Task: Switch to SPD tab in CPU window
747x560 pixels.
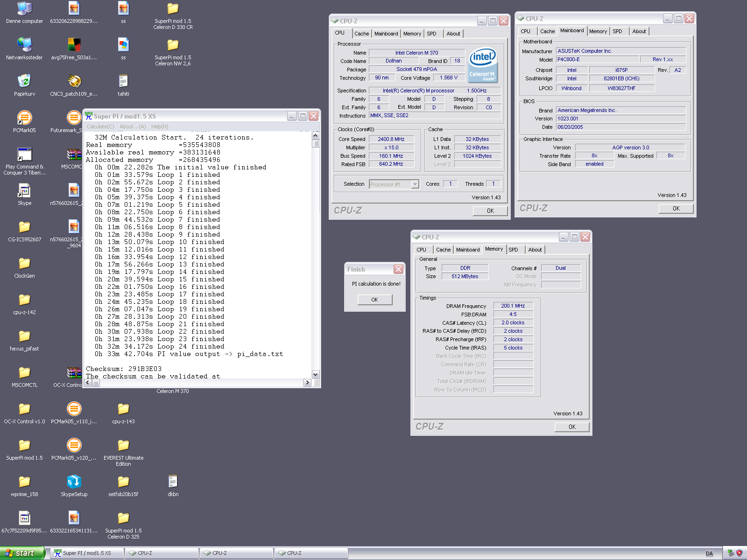Action: (431, 34)
